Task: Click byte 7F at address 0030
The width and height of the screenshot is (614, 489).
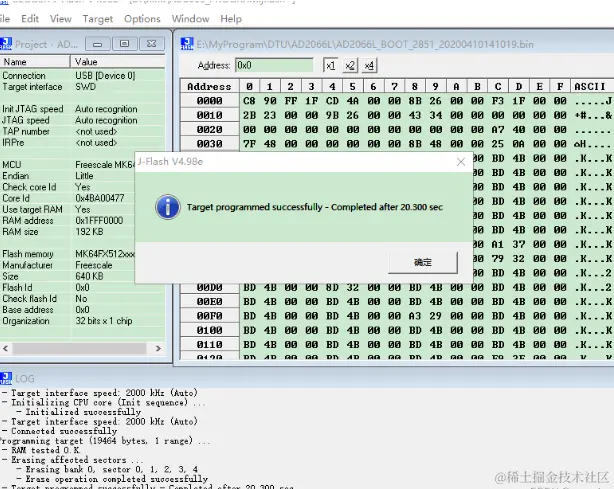Action: 249,144
